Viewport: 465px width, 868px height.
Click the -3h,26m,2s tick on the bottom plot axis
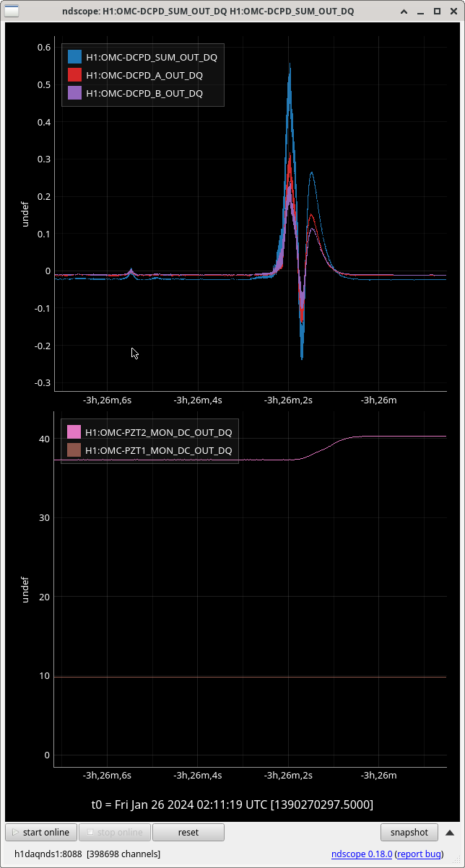pos(288,776)
